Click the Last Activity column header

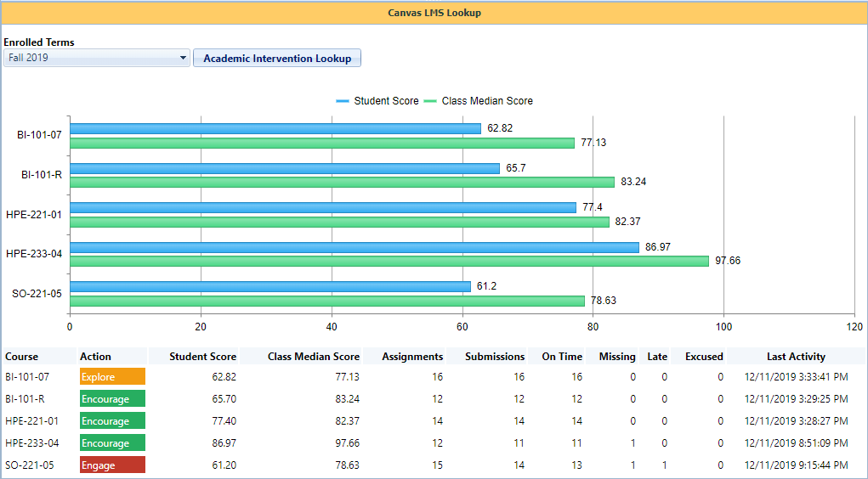click(x=795, y=357)
